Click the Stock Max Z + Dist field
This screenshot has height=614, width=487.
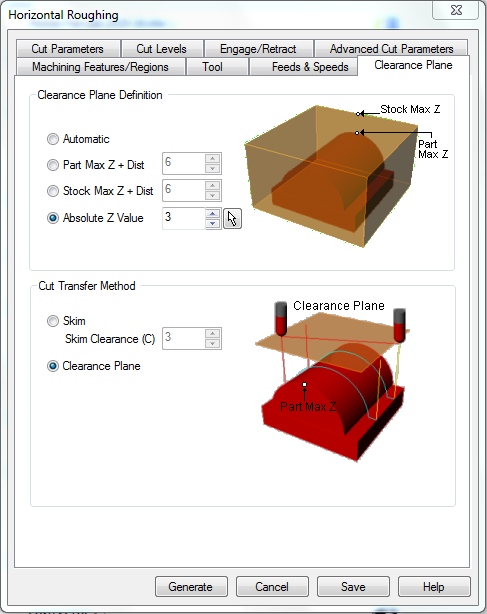pyautogui.click(x=184, y=191)
